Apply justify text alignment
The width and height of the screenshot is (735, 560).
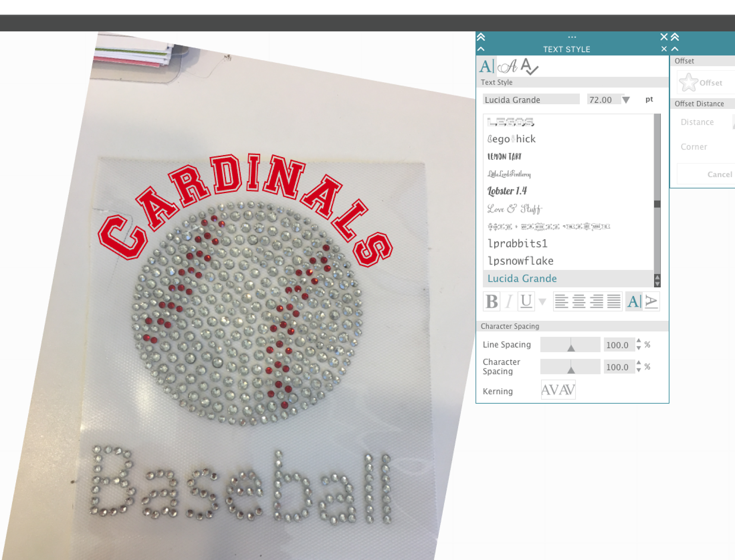613,302
